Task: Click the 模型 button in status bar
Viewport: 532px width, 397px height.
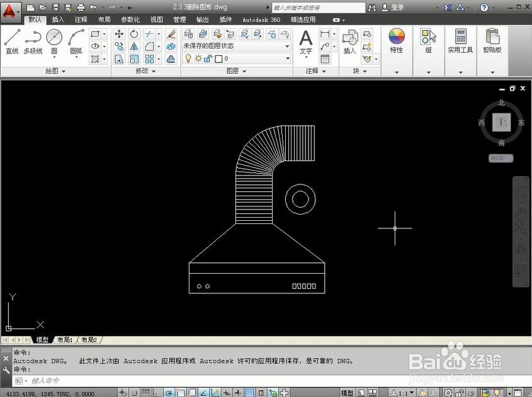Action: 347,393
